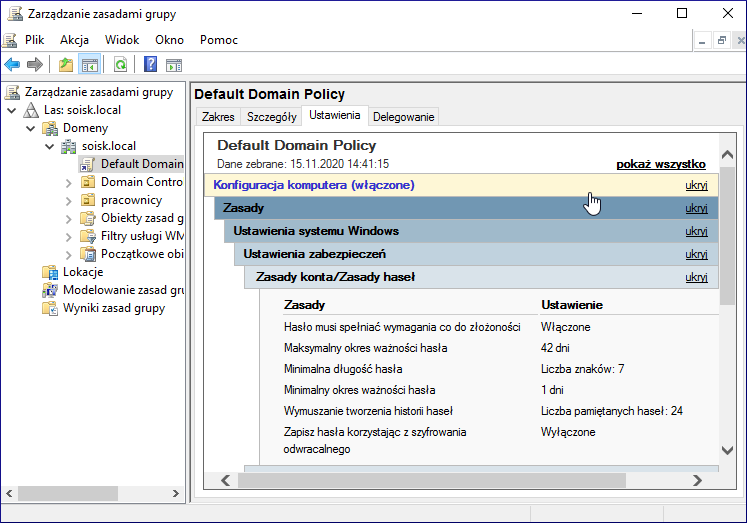The image size is (747, 523).
Task: Toggle the Show/Hide Action Pane icon
Action: tap(174, 64)
